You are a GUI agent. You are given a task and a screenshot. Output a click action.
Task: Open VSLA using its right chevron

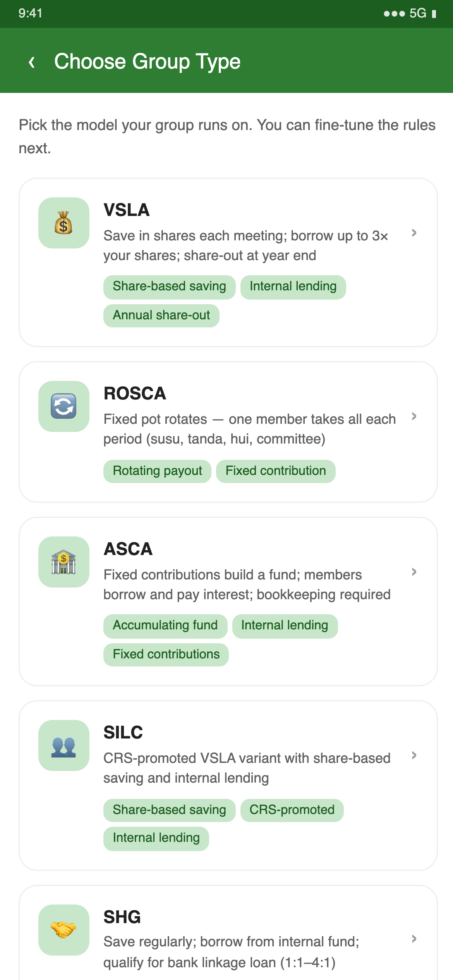pos(414,233)
